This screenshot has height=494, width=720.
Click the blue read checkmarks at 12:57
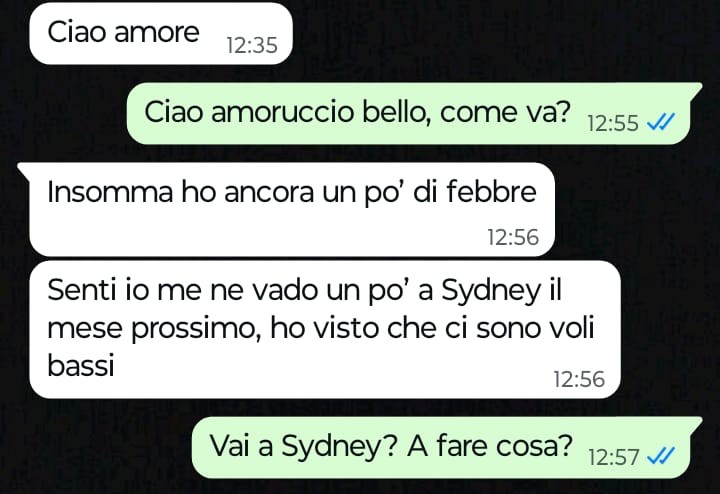click(660, 457)
